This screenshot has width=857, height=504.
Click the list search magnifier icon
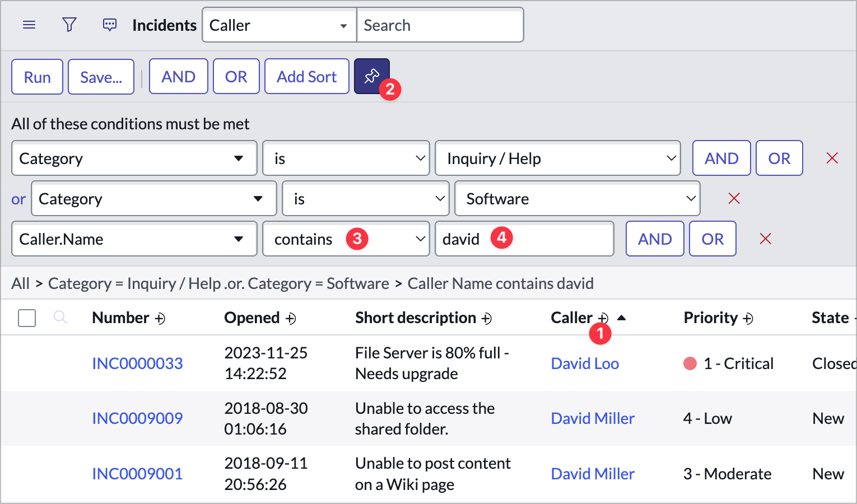point(60,317)
